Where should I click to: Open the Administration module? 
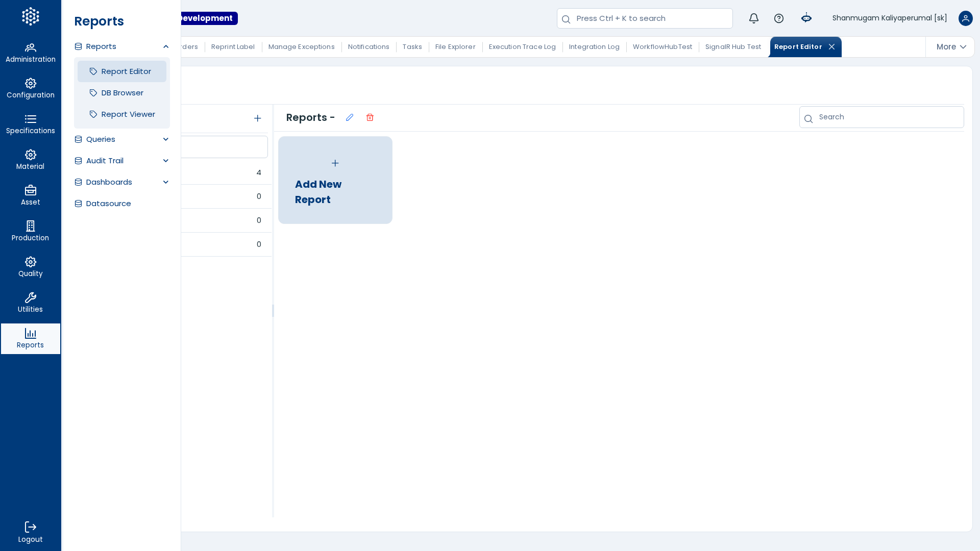[31, 53]
